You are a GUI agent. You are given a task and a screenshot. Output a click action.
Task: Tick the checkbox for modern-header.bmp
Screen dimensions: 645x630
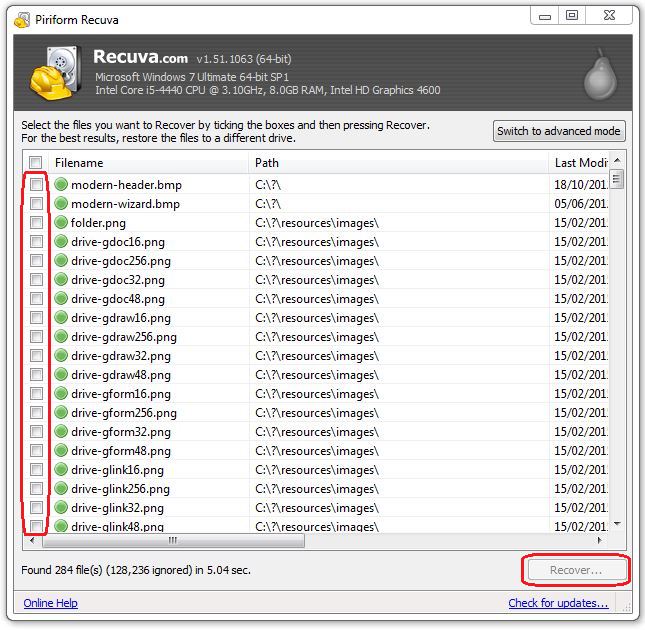click(x=36, y=184)
